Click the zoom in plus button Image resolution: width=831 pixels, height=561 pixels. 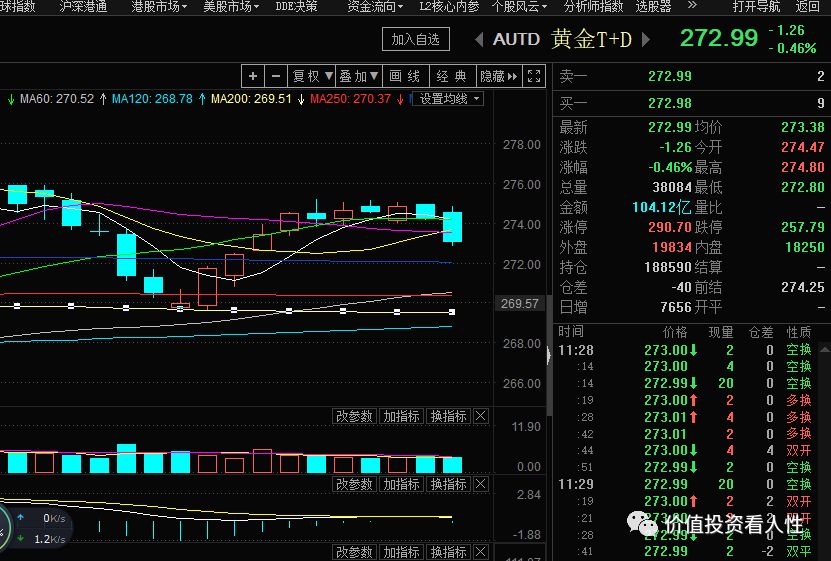[x=253, y=76]
